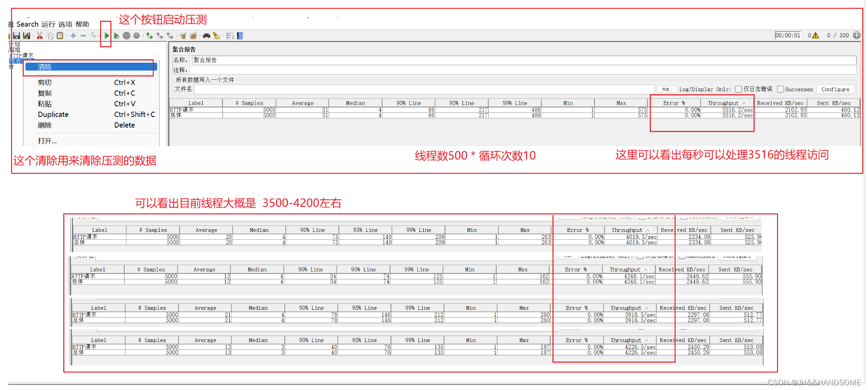Viewport: 868px width, 390px height.
Task: Click the Toggle enable/disable icon
Action: [x=93, y=35]
